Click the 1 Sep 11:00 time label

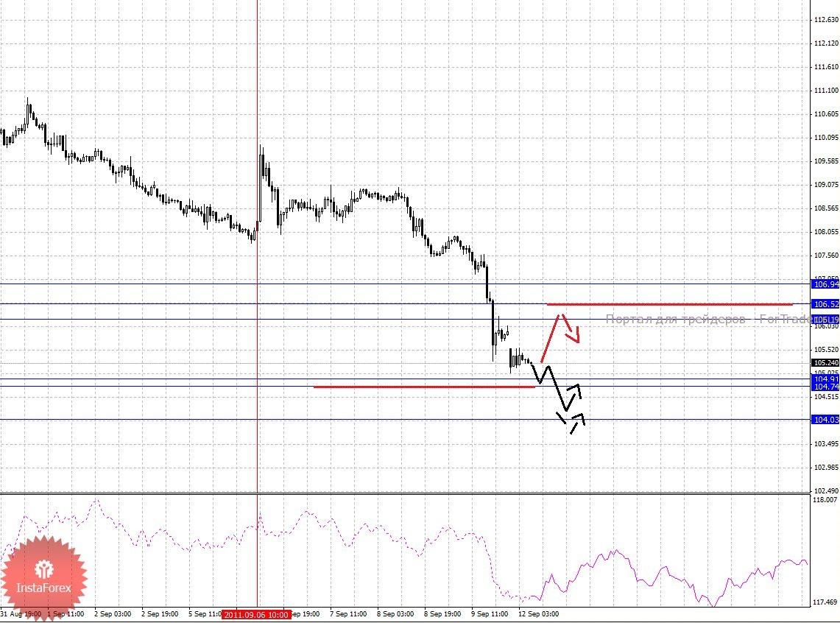(66, 614)
